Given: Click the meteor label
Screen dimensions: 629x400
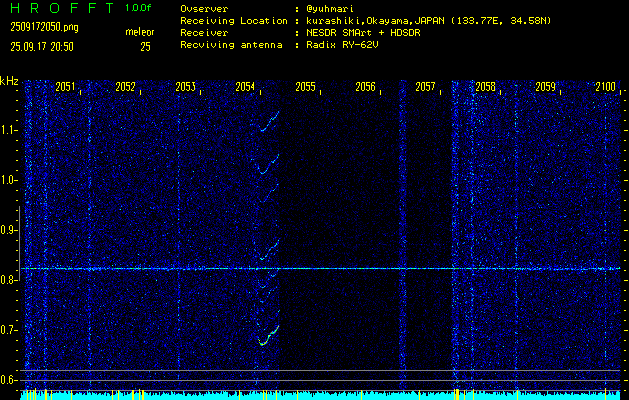Looking at the screenshot, I should click(x=140, y=32).
